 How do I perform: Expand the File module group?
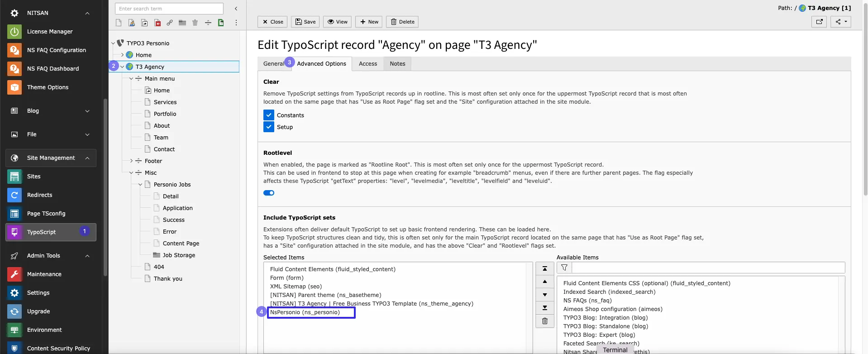point(87,134)
